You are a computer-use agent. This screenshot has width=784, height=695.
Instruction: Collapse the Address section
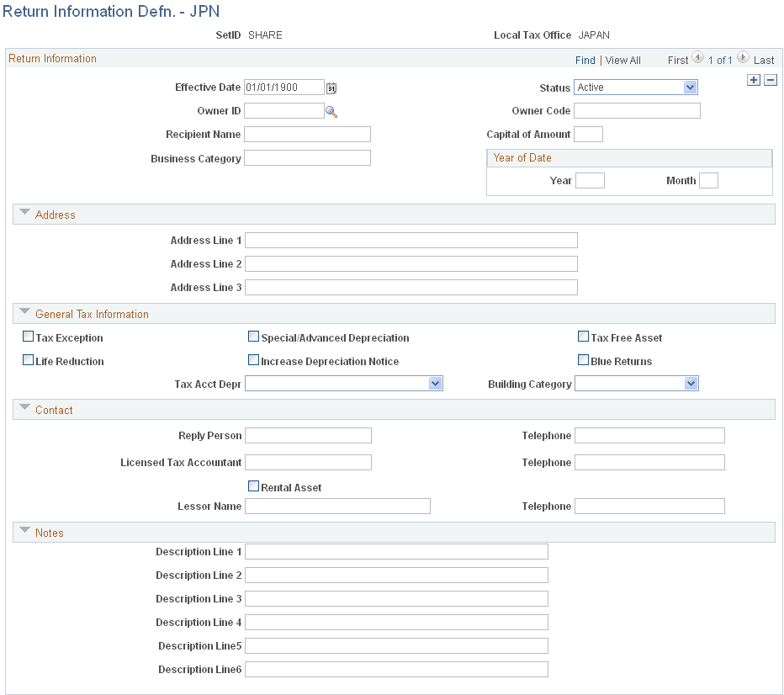click(x=24, y=211)
